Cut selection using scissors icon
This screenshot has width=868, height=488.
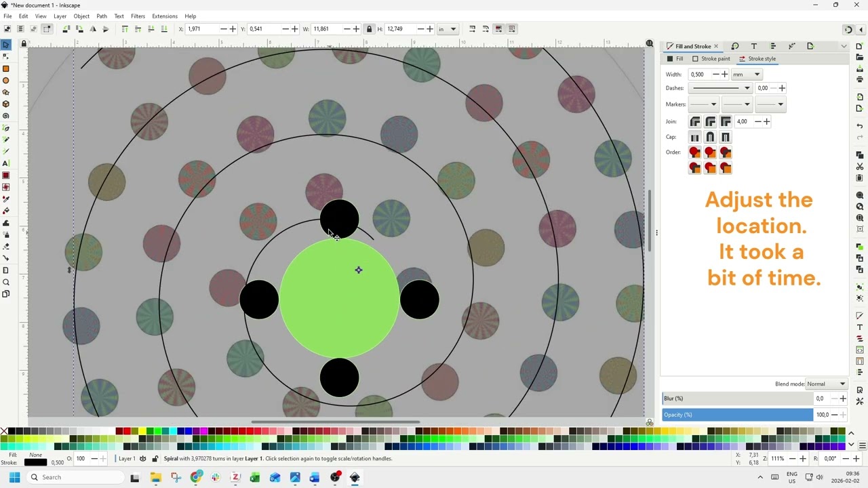pos(860,167)
